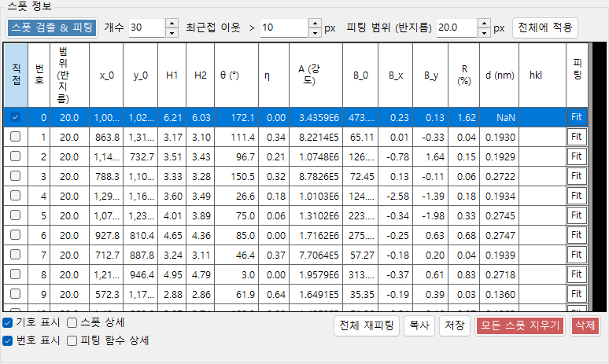Viewport: 609px width, 364px height.
Task: Click the table vertical scrollbar
Action: [x=590, y=177]
